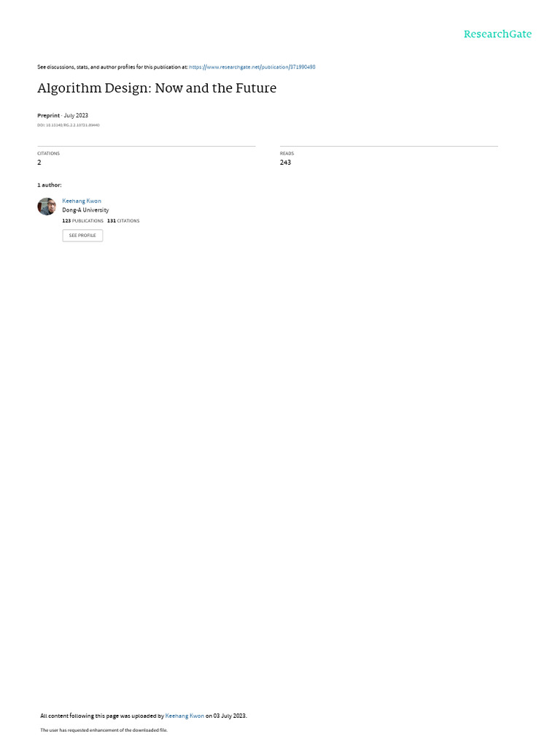Open the researchgate.net publication URL link
This screenshot has width=560, height=747.
pyautogui.click(x=252, y=67)
